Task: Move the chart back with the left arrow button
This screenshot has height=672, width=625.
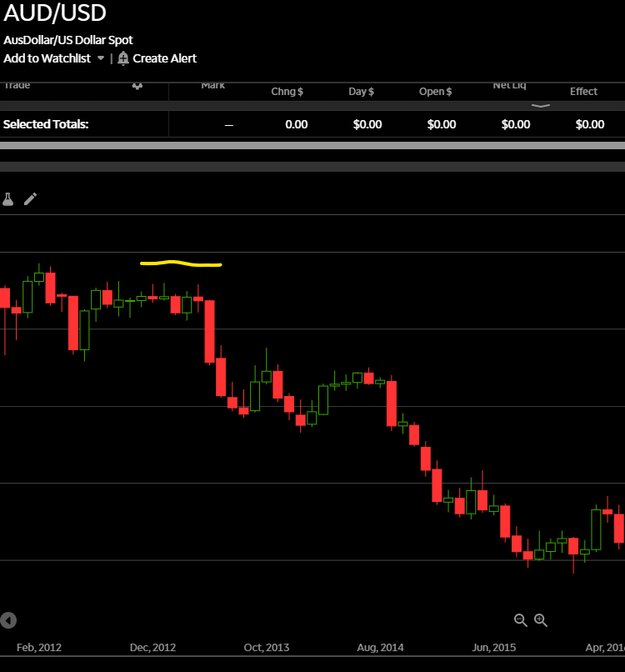Action: (8, 620)
